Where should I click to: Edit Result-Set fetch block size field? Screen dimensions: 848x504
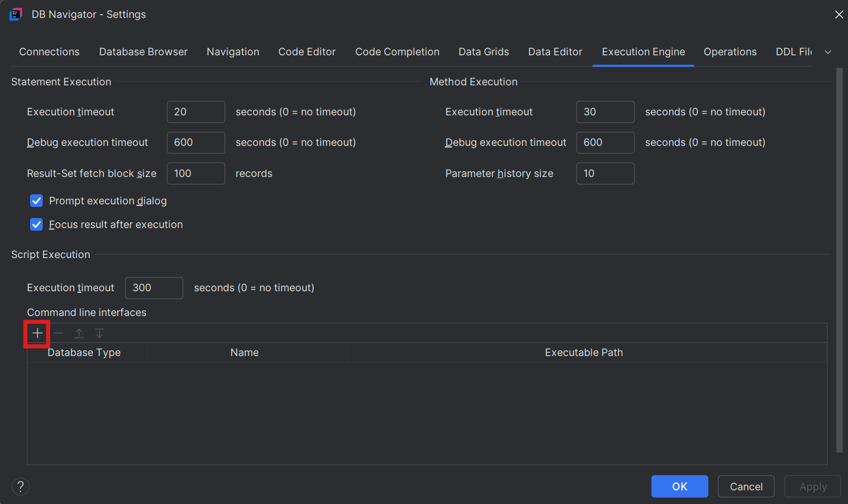(x=196, y=173)
